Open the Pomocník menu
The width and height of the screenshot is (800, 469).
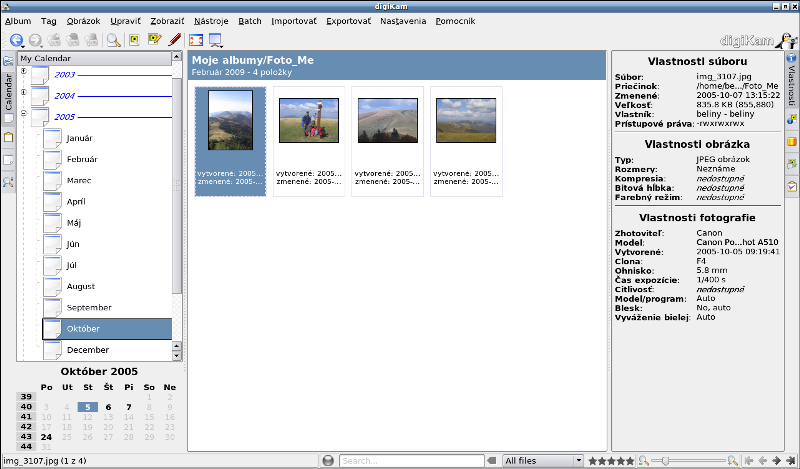(x=455, y=21)
